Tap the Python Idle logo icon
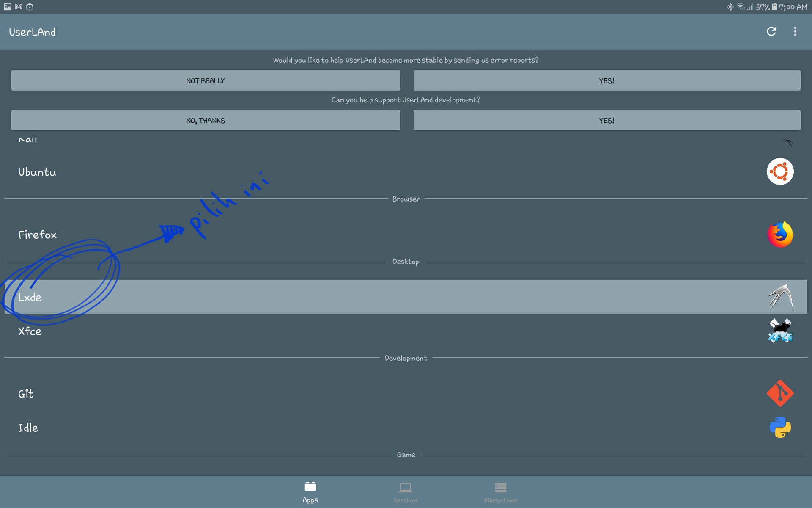 point(780,427)
